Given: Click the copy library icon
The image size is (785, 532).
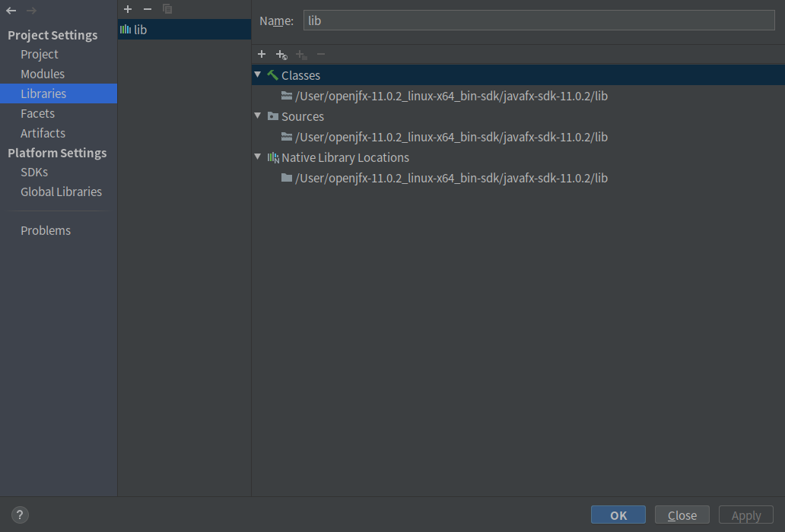Looking at the screenshot, I should pyautogui.click(x=167, y=9).
